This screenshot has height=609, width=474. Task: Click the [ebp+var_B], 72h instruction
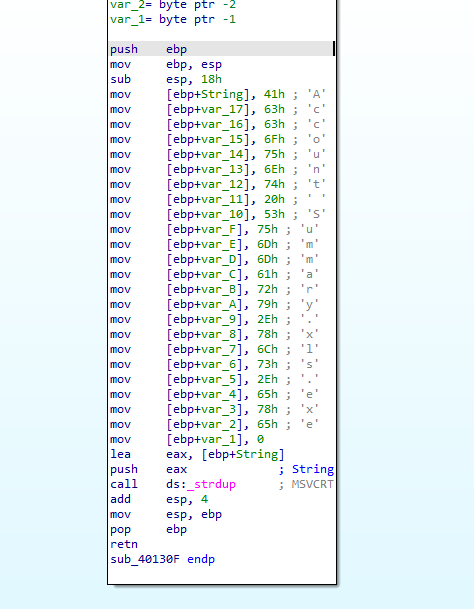[214, 290]
